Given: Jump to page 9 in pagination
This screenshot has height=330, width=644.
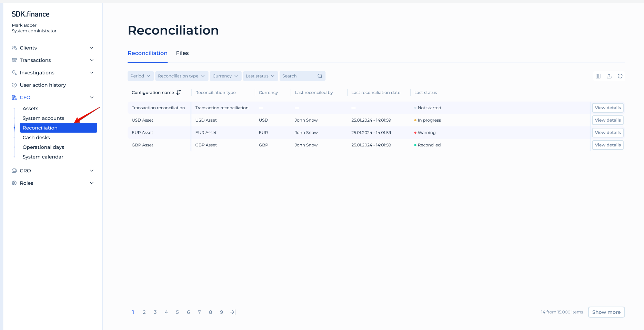Looking at the screenshot, I should 221,312.
